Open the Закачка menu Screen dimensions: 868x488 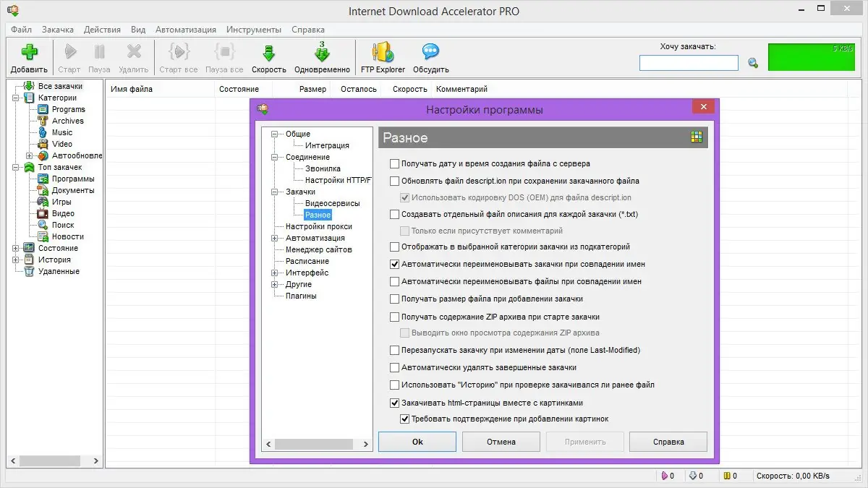[x=57, y=30]
